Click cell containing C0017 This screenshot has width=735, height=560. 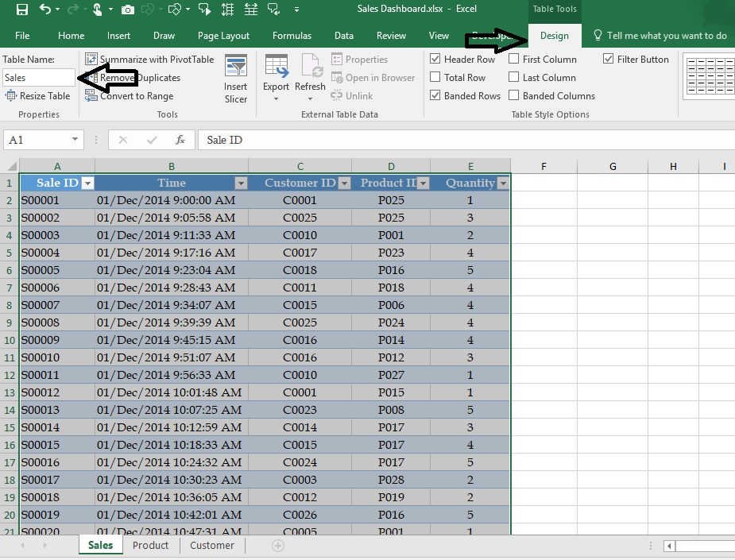tap(300, 253)
